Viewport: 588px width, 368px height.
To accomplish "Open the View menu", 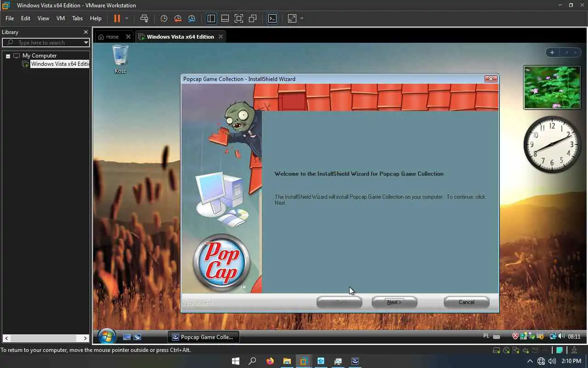I will [x=43, y=18].
